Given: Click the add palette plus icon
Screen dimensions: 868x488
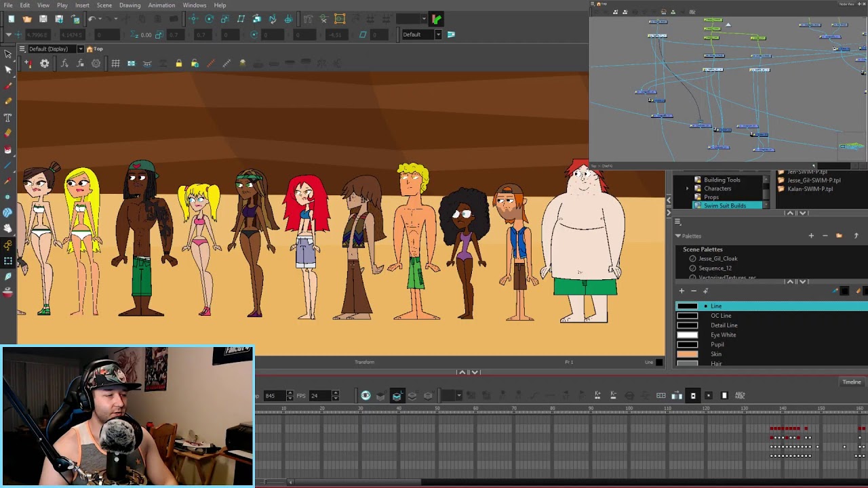Looking at the screenshot, I should 811,236.
